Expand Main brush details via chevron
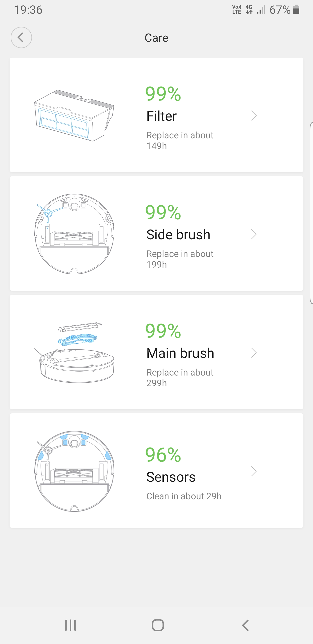This screenshot has width=313, height=644. pyautogui.click(x=254, y=353)
